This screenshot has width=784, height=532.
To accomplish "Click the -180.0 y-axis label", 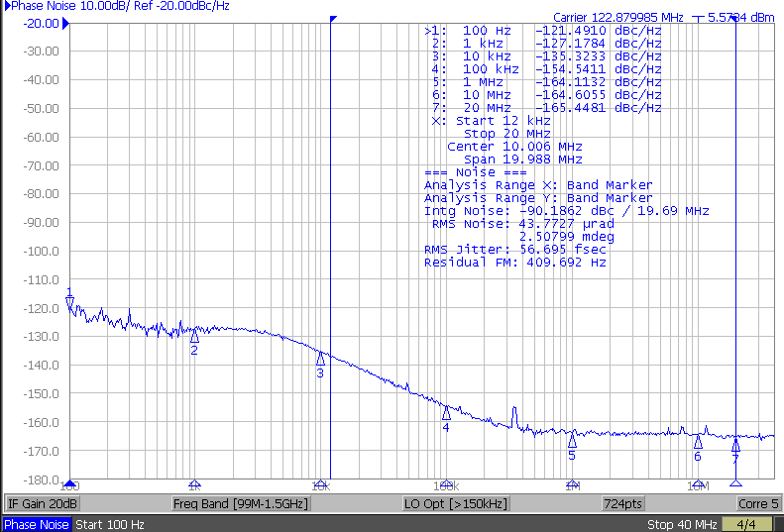I will pyautogui.click(x=42, y=480).
